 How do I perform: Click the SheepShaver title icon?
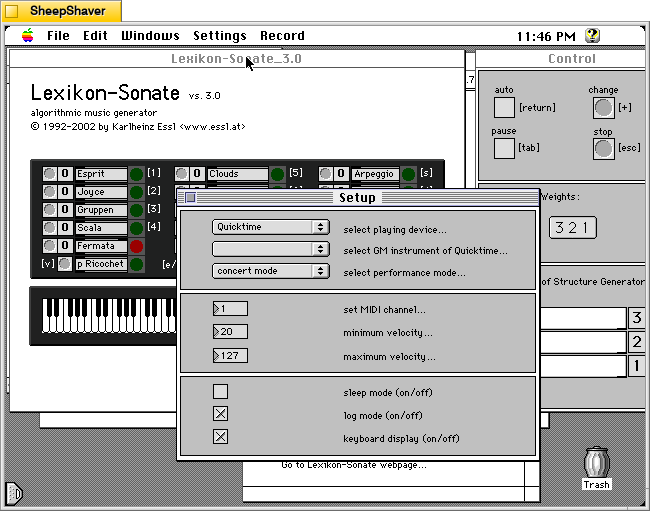click(x=12, y=11)
